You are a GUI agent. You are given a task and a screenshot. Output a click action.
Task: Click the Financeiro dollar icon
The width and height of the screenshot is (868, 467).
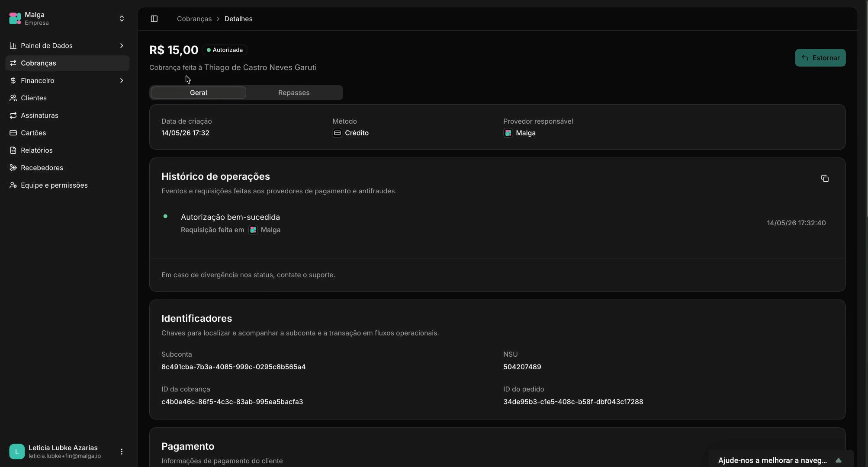pyautogui.click(x=13, y=80)
